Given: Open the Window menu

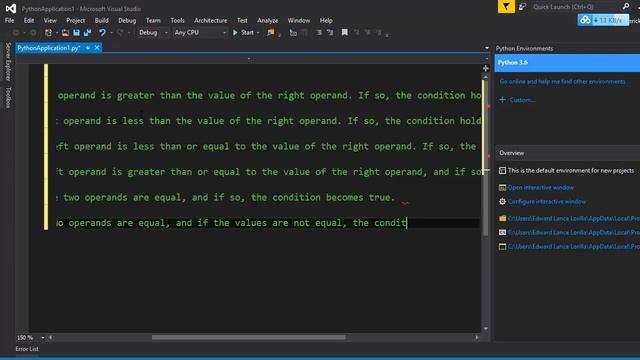Looking at the screenshot, I should click(299, 20).
